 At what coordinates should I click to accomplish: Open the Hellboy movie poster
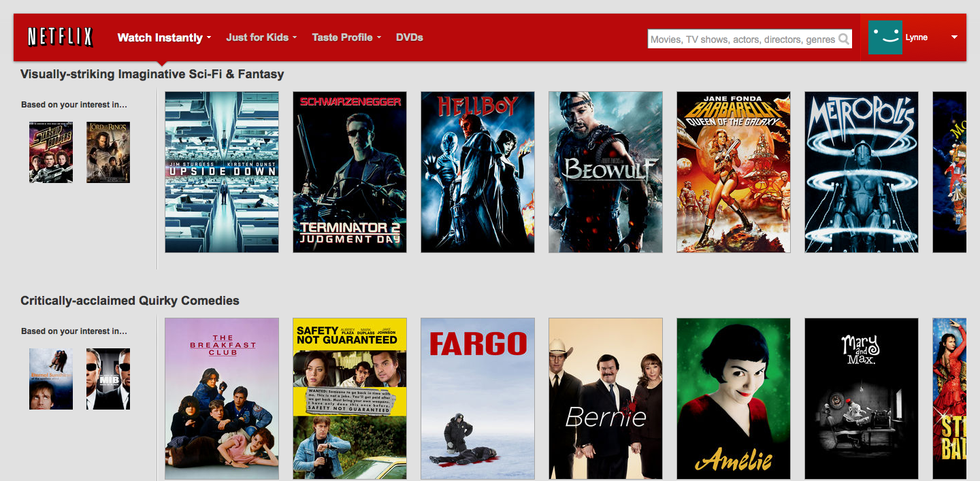click(x=478, y=172)
